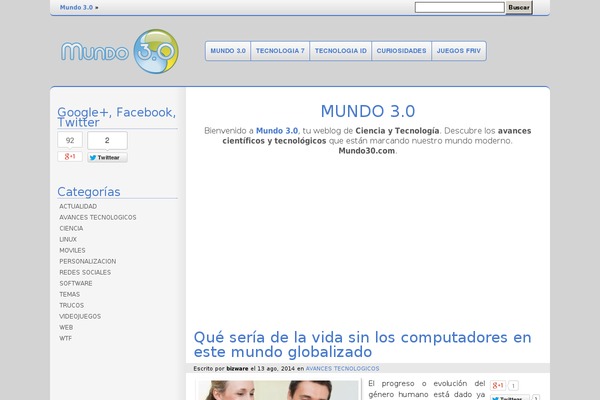Open the CURIOSIDADES navigation tab
The image size is (600, 400).
pyautogui.click(x=401, y=51)
